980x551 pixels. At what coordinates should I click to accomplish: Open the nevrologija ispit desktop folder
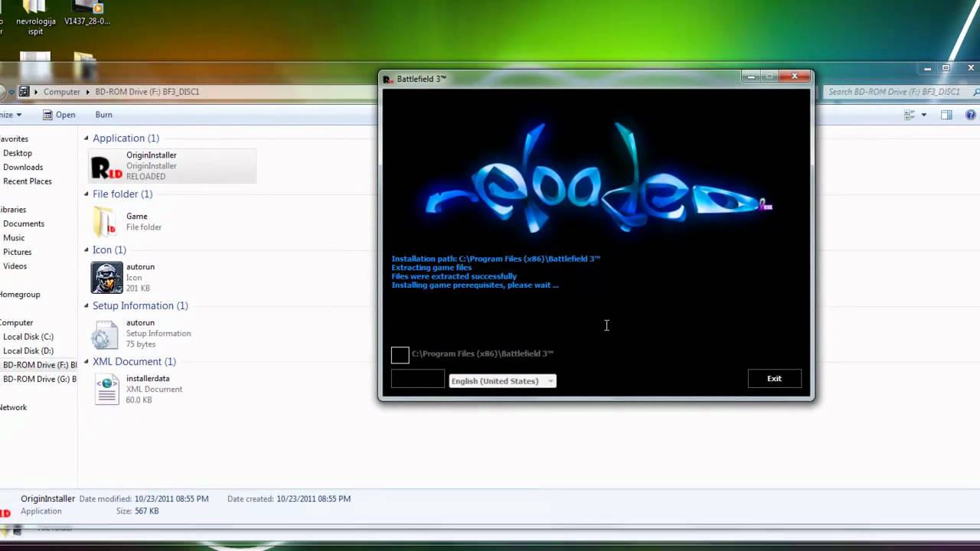[x=35, y=18]
